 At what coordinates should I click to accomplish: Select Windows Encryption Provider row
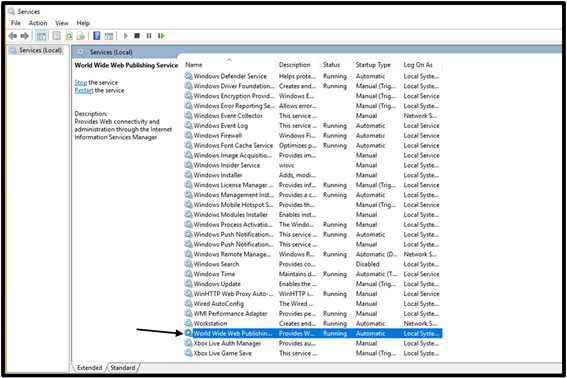(x=313, y=96)
